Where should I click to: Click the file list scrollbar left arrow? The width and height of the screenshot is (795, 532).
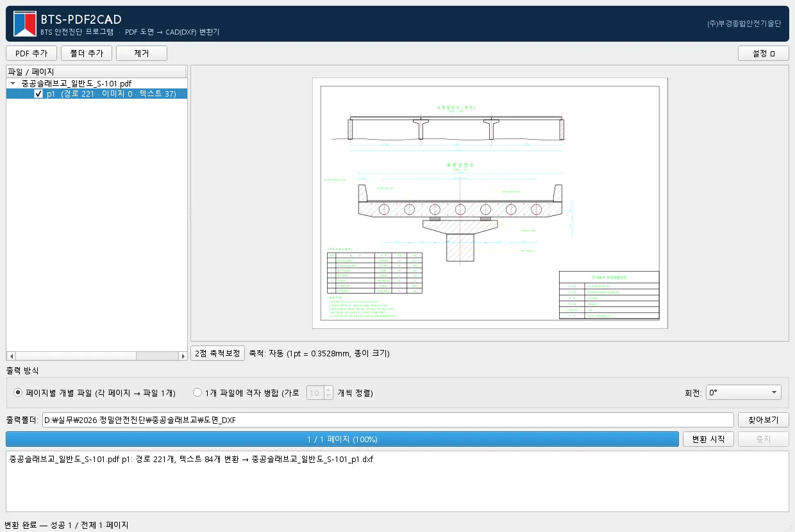point(10,356)
